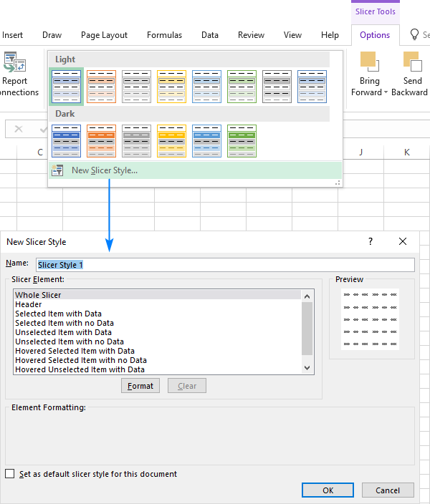The height and width of the screenshot is (504, 430).
Task: Click the Bring Forward icon
Action: [369, 61]
